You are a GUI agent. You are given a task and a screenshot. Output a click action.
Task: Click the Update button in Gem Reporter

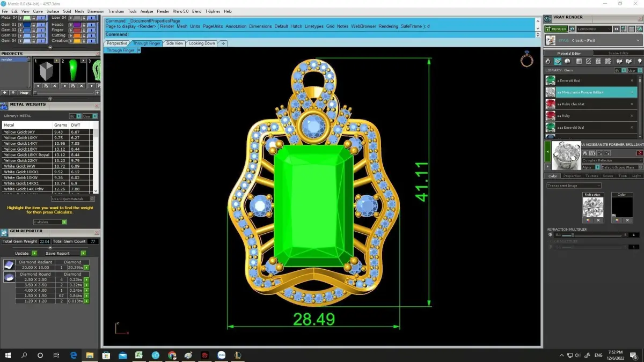(26, 253)
